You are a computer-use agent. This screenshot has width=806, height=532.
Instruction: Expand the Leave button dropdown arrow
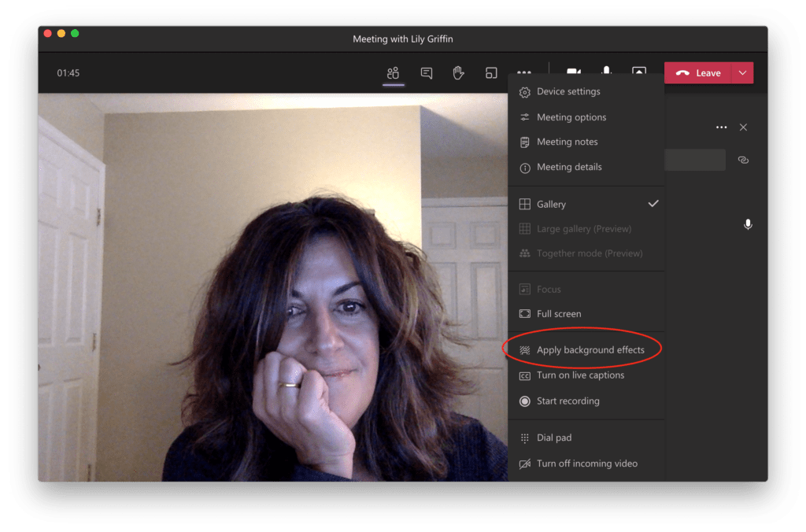point(742,73)
